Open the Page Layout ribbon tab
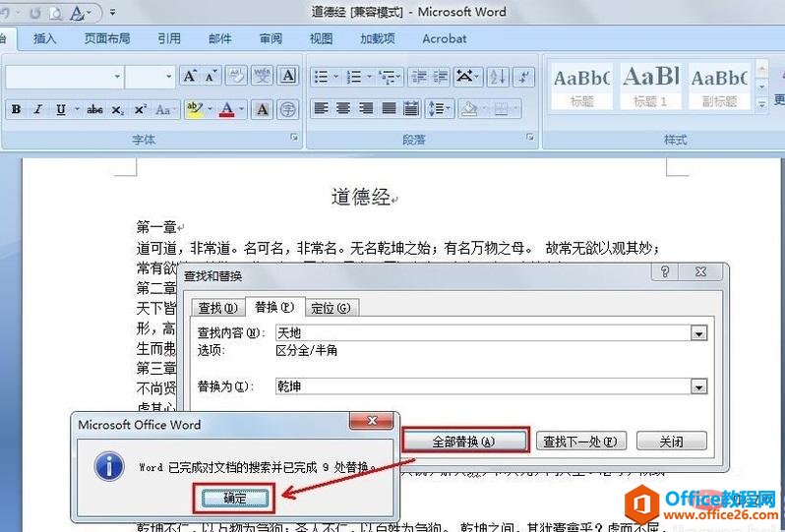Screen dimensions: 785x532 (107, 38)
